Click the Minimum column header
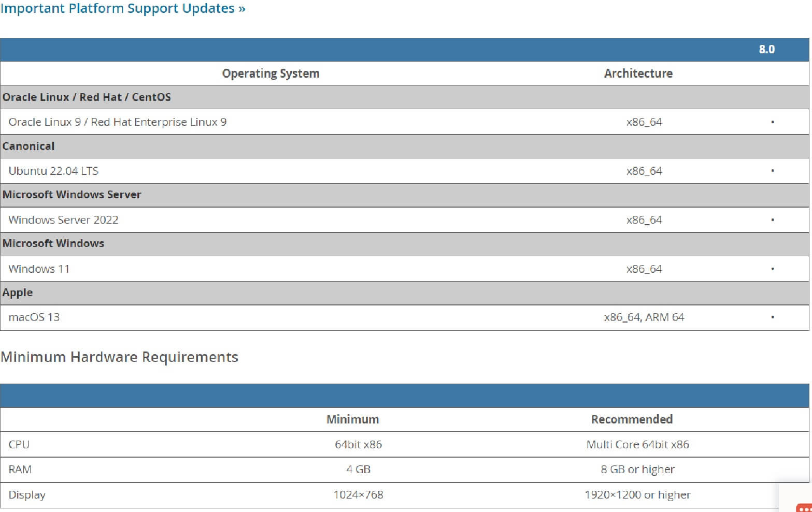 pyautogui.click(x=352, y=419)
